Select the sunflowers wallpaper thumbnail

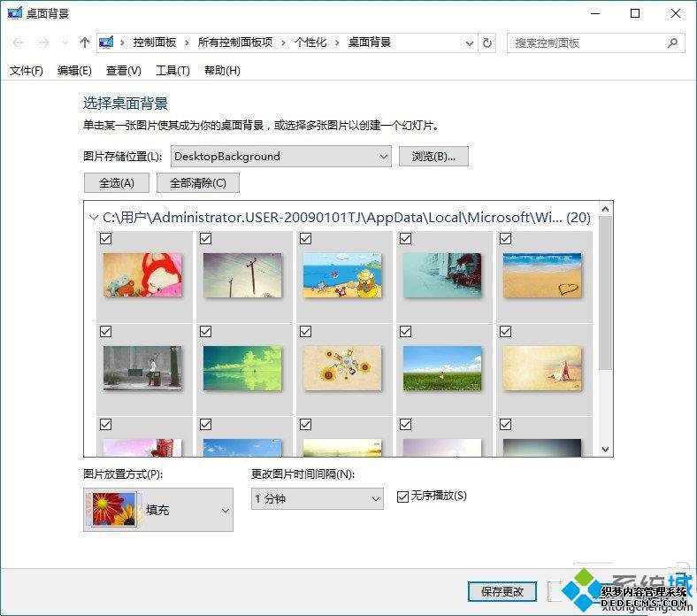point(342,368)
